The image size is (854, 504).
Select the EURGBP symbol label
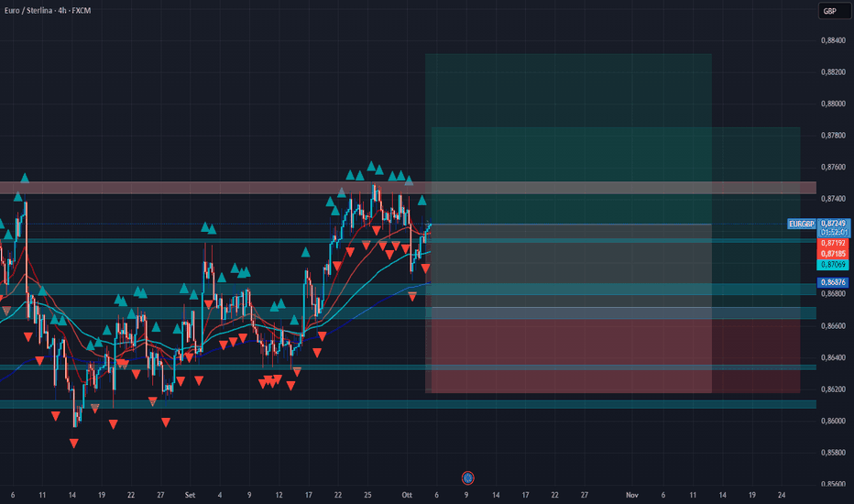pyautogui.click(x=802, y=224)
